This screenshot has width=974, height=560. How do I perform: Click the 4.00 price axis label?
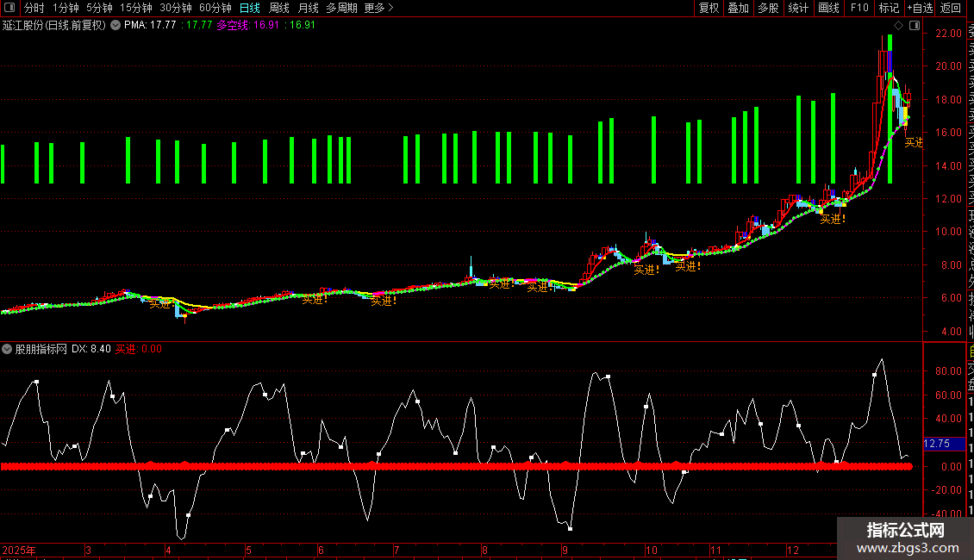[952, 331]
